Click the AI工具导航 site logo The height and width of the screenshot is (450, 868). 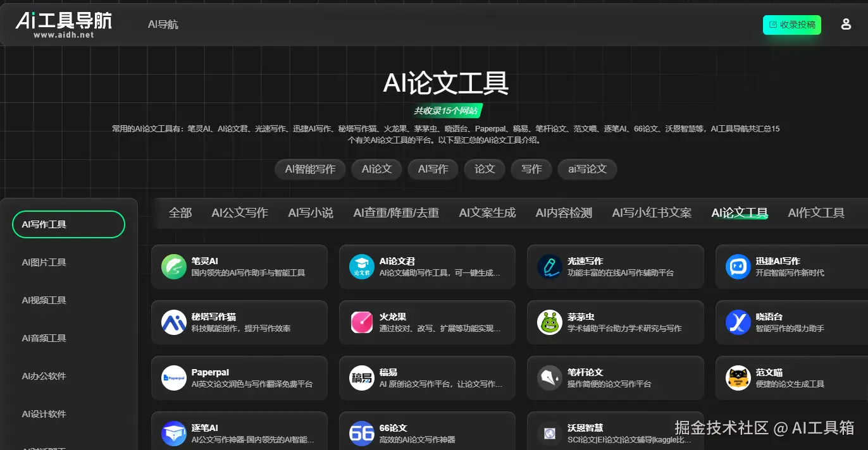click(x=64, y=25)
